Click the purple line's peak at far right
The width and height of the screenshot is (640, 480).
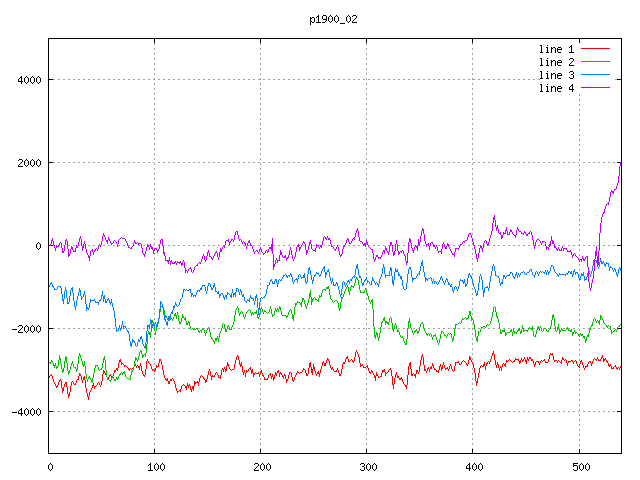(x=620, y=162)
